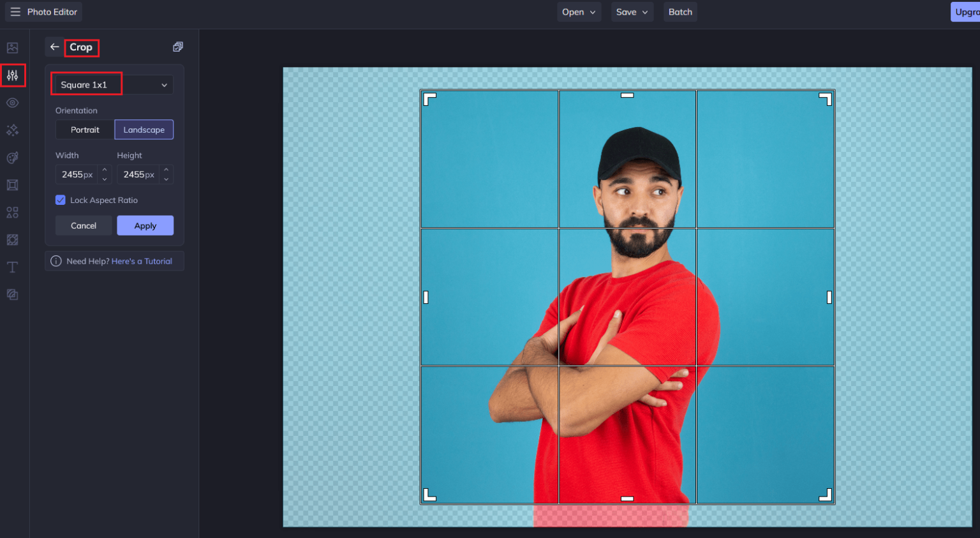Screen dimensions: 980x538
Task: Expand the Square 1x1 ratio dropdown
Action: [113, 85]
